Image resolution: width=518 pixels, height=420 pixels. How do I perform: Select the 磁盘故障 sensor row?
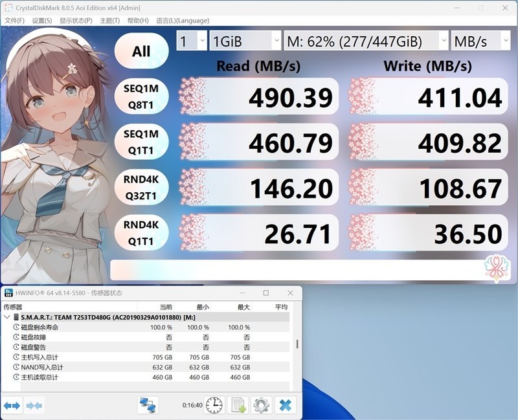click(145, 337)
